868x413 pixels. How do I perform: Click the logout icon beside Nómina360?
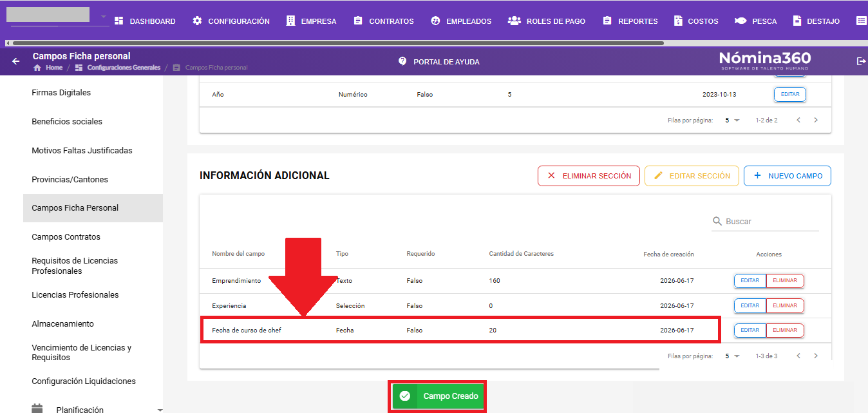861,61
